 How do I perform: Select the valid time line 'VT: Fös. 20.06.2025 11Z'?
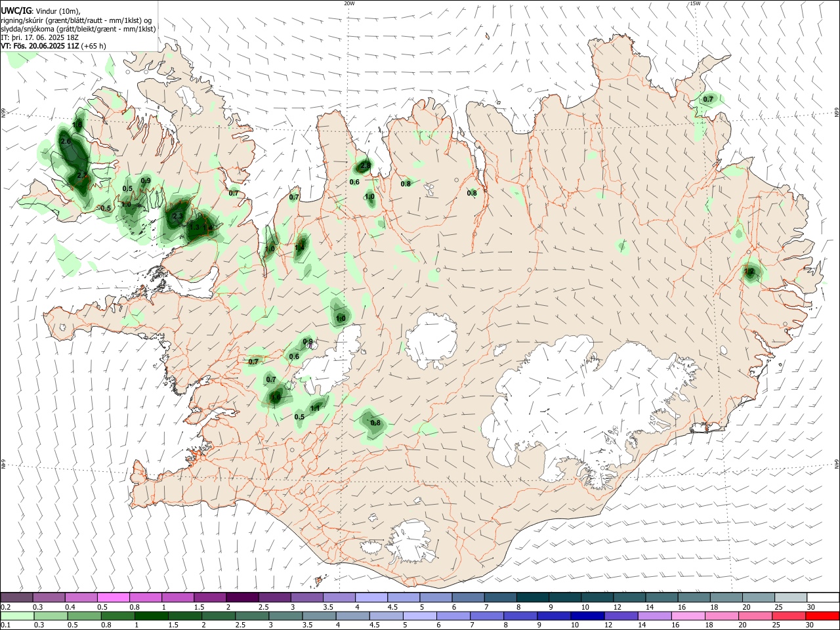41,46
